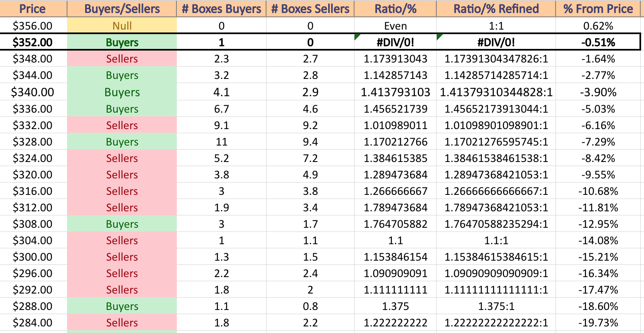Select the Price column header
Image resolution: width=644 pixels, height=333 pixels.
pyautogui.click(x=33, y=9)
